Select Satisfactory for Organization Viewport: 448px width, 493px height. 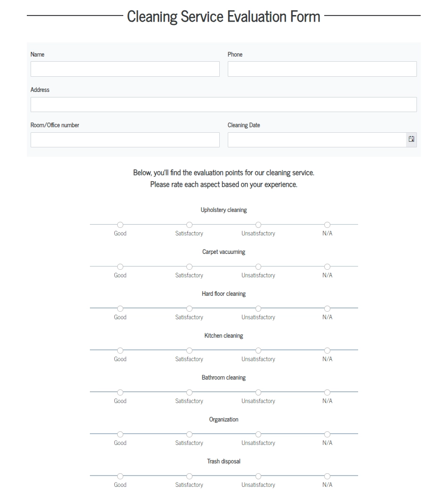pyautogui.click(x=189, y=434)
